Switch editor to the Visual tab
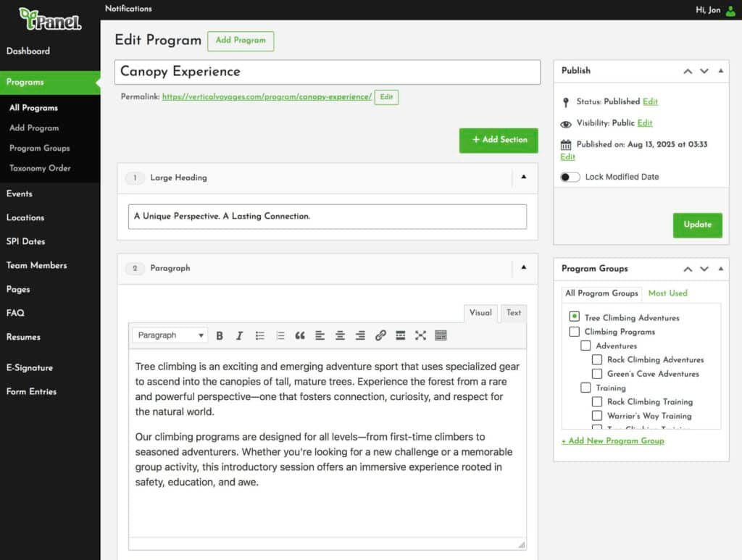Image resolution: width=742 pixels, height=560 pixels. pyautogui.click(x=481, y=313)
